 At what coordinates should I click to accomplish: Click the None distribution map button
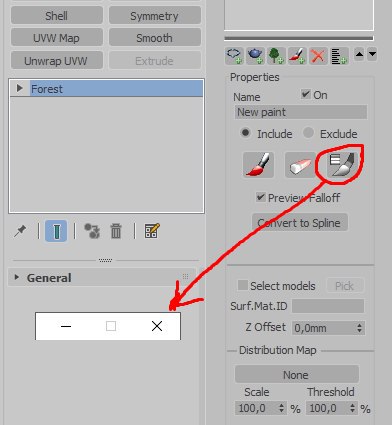(x=297, y=375)
